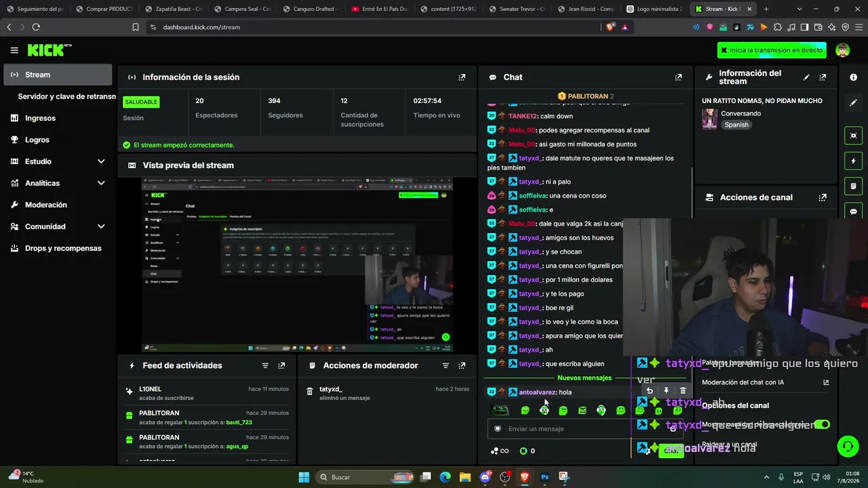
Task: Reply to the antoalvarez hola message
Action: [x=649, y=391]
